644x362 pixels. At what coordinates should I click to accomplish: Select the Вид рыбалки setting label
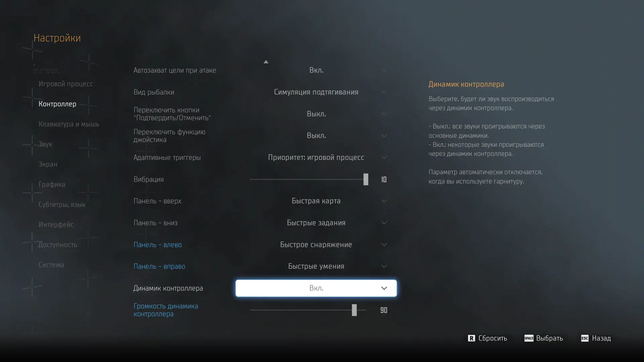point(154,92)
